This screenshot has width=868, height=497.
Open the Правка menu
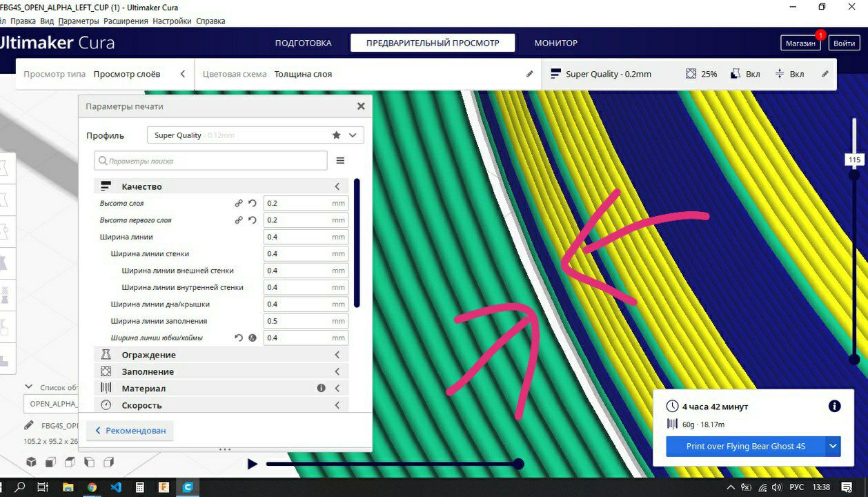[x=23, y=21]
